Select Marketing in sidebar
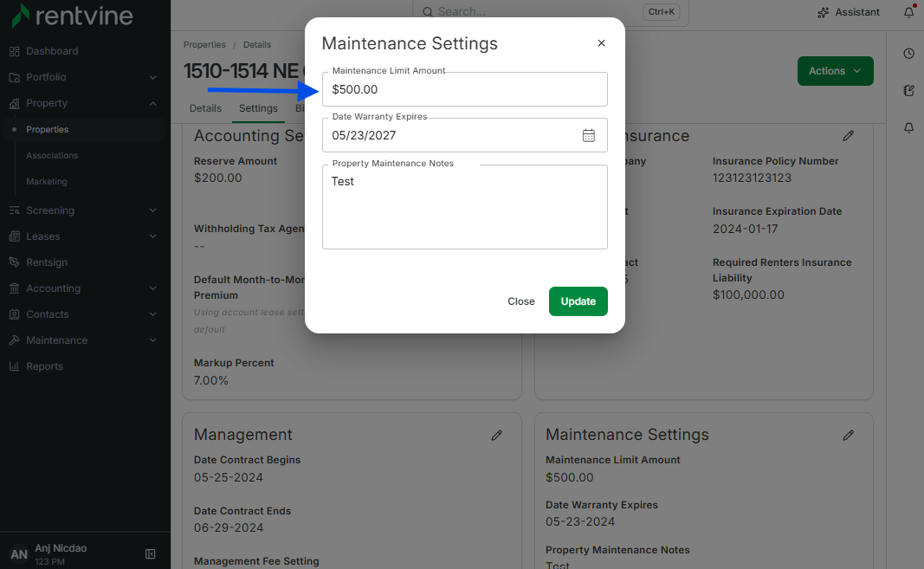924x569 pixels. tap(47, 182)
